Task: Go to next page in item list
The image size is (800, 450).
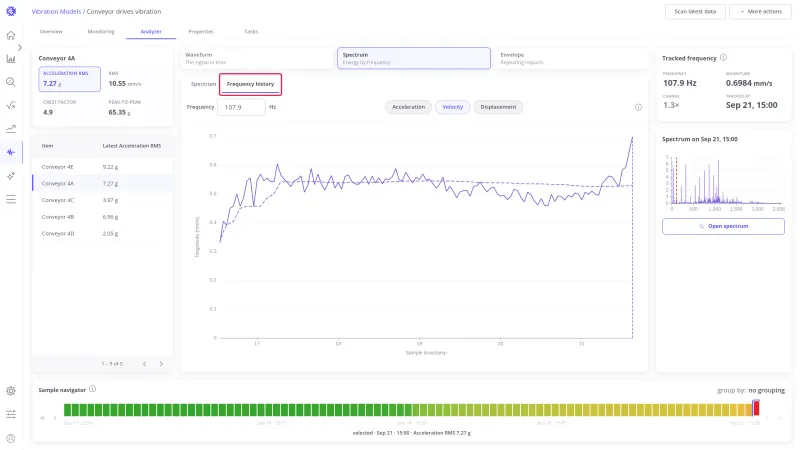Action: (161, 364)
